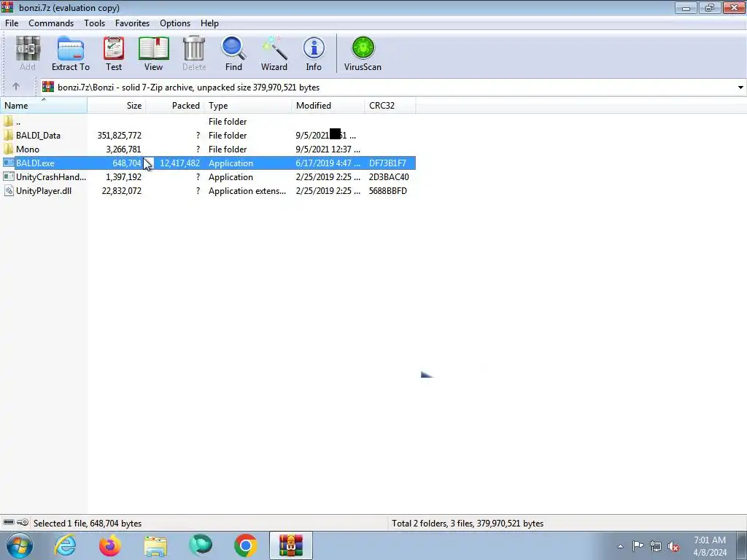Start VirusScan green bug icon

coord(363,52)
